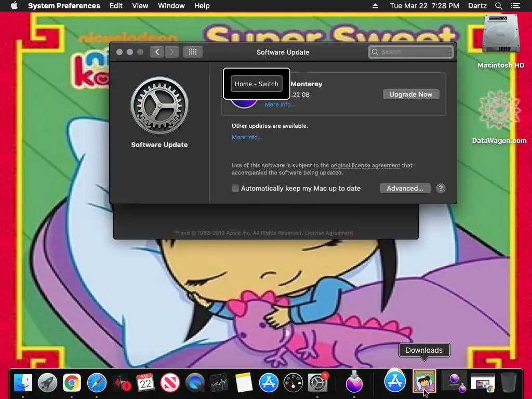Image resolution: width=532 pixels, height=399 pixels.
Task: Show all preferences grid button
Action: tap(193, 52)
